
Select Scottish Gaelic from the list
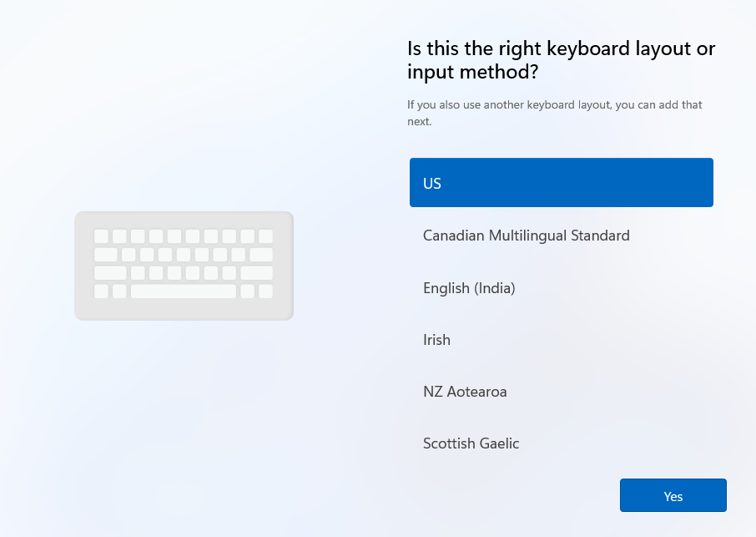point(471,443)
